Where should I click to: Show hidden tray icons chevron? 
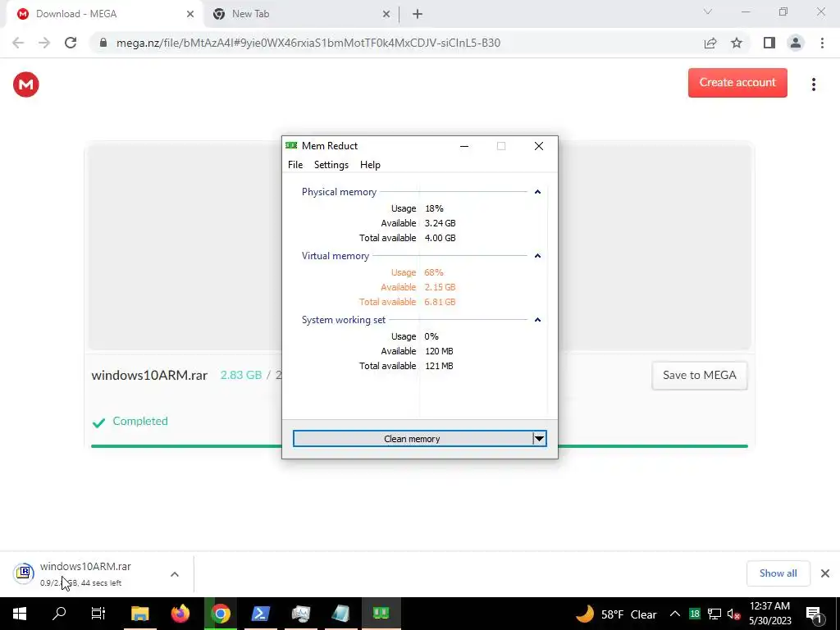pyautogui.click(x=675, y=614)
